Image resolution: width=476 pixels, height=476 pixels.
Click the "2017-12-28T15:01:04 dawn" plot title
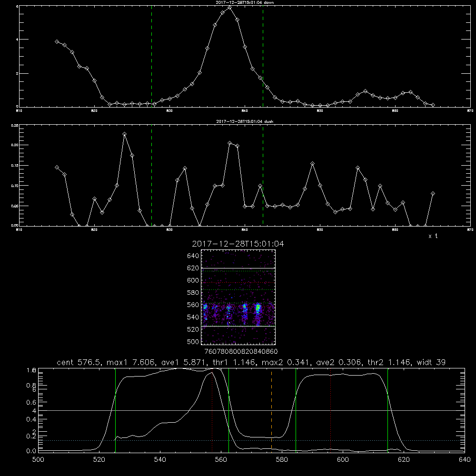click(x=245, y=2)
